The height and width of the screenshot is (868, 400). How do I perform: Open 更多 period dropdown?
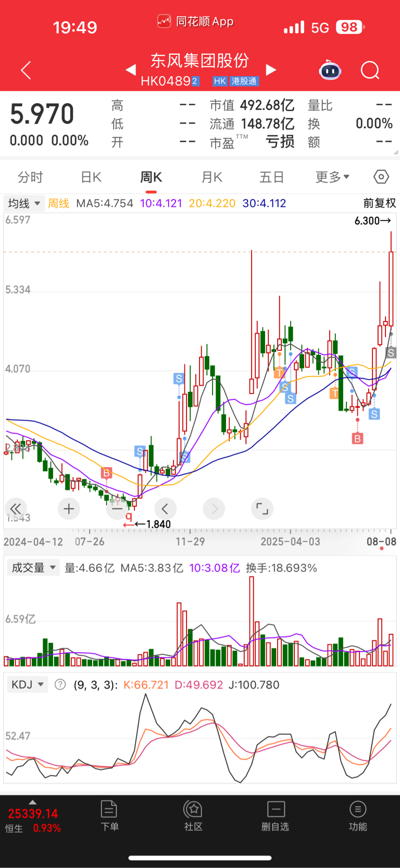[332, 177]
